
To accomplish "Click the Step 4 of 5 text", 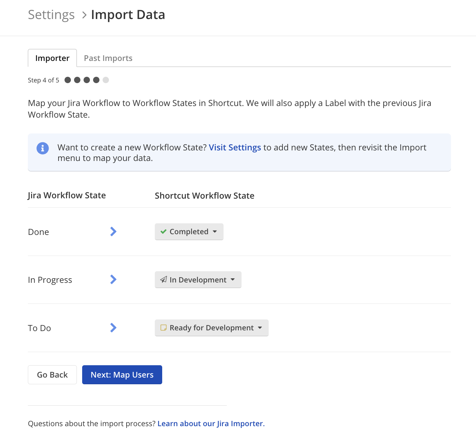I will click(43, 80).
